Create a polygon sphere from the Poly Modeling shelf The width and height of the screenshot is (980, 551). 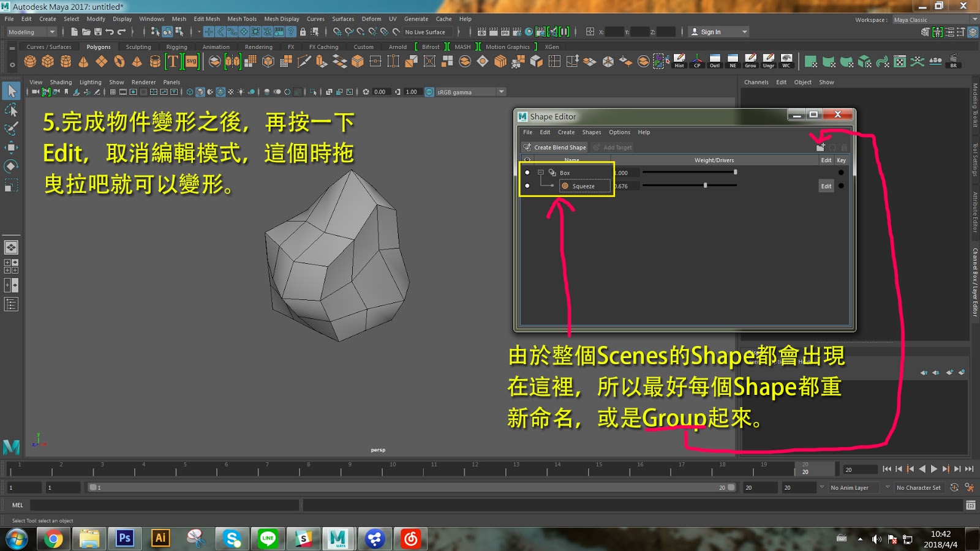pyautogui.click(x=29, y=61)
